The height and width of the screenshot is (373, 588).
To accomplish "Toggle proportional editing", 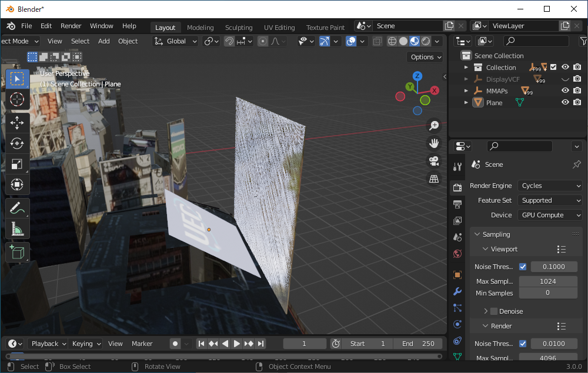I will 263,41.
